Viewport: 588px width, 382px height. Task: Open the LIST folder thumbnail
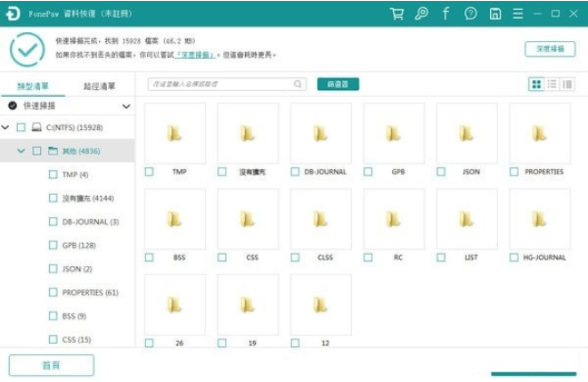(x=467, y=219)
